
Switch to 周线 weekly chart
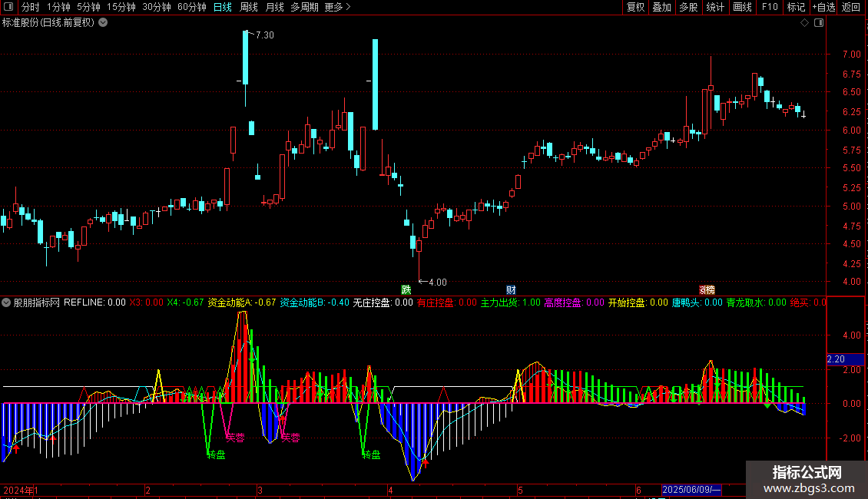click(249, 7)
